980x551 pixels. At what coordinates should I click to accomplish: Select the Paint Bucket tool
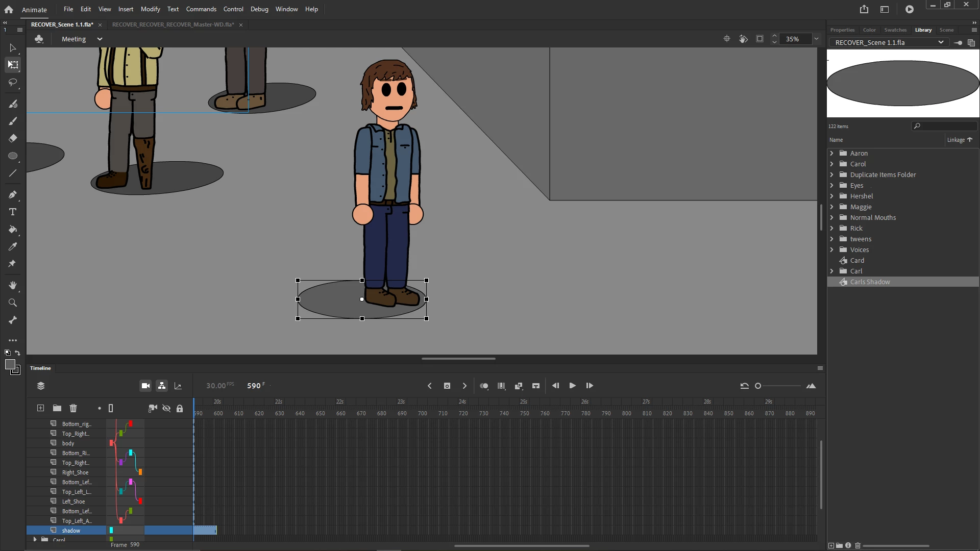[x=13, y=230]
